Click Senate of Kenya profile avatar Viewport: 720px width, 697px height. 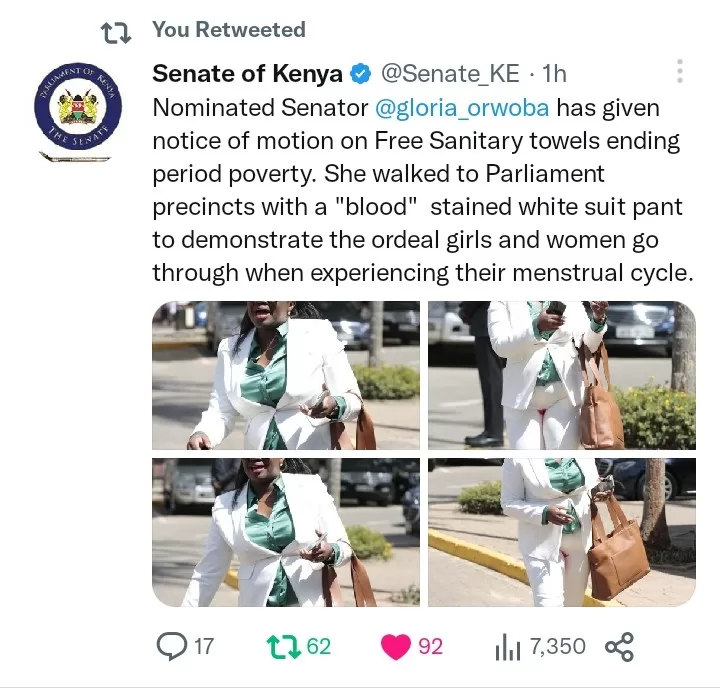point(78,112)
